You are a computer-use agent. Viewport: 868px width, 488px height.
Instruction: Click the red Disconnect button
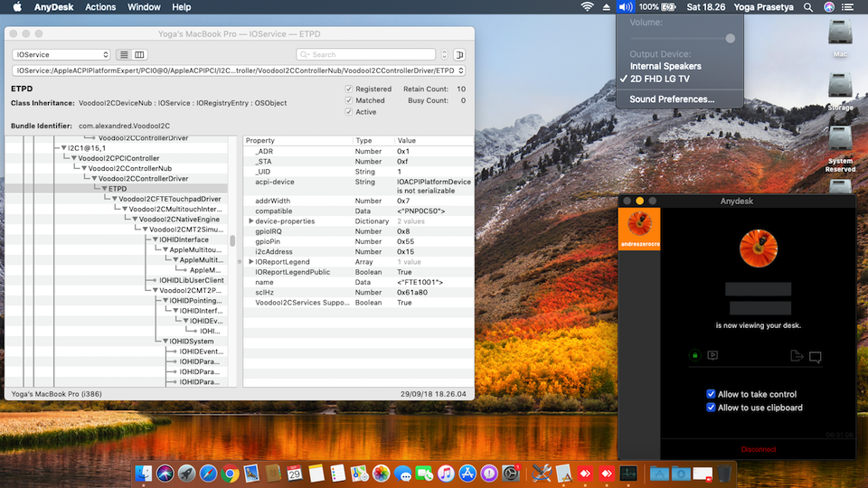[758, 449]
